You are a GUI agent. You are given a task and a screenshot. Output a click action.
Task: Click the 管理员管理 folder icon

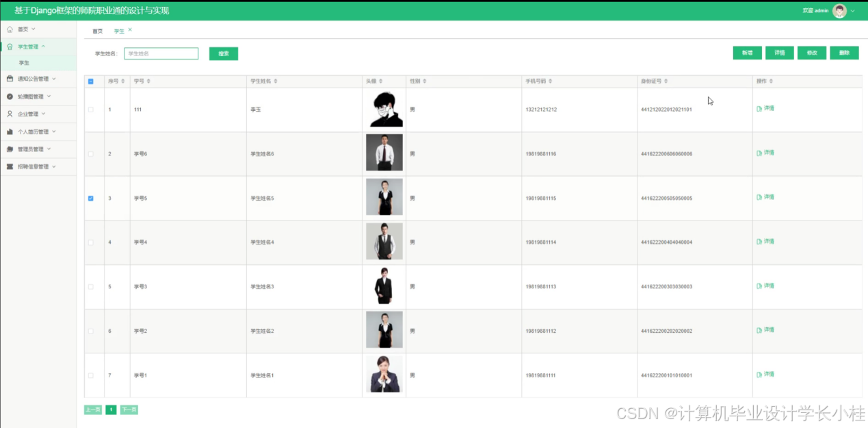[10, 149]
